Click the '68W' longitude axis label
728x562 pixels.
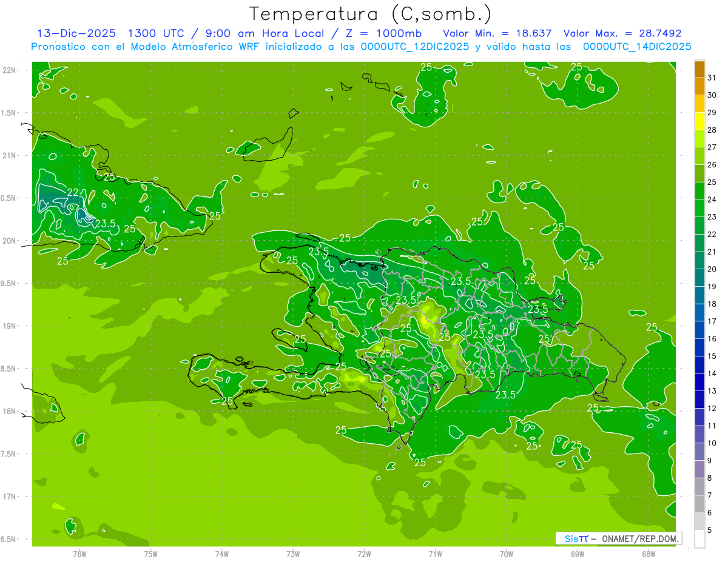[x=649, y=554]
